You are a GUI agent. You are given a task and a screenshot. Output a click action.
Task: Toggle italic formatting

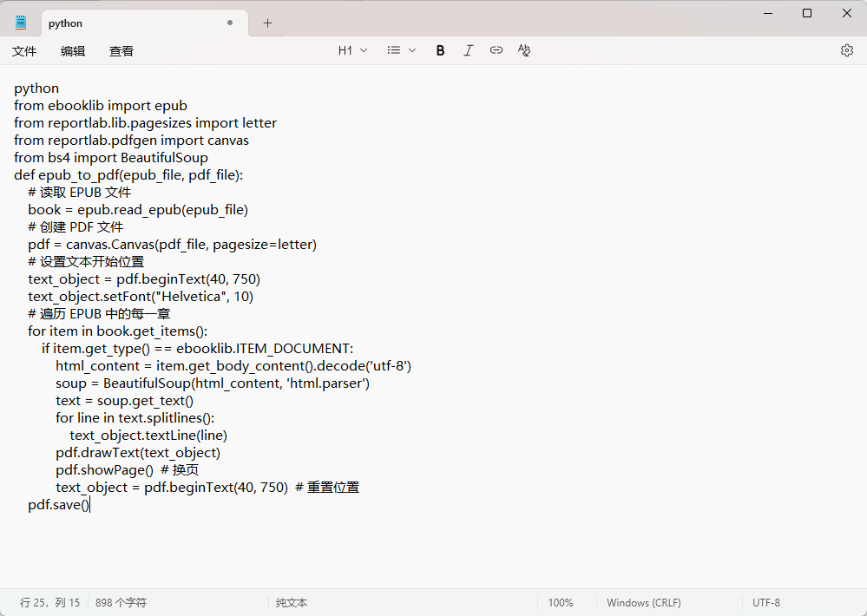pyautogui.click(x=469, y=50)
